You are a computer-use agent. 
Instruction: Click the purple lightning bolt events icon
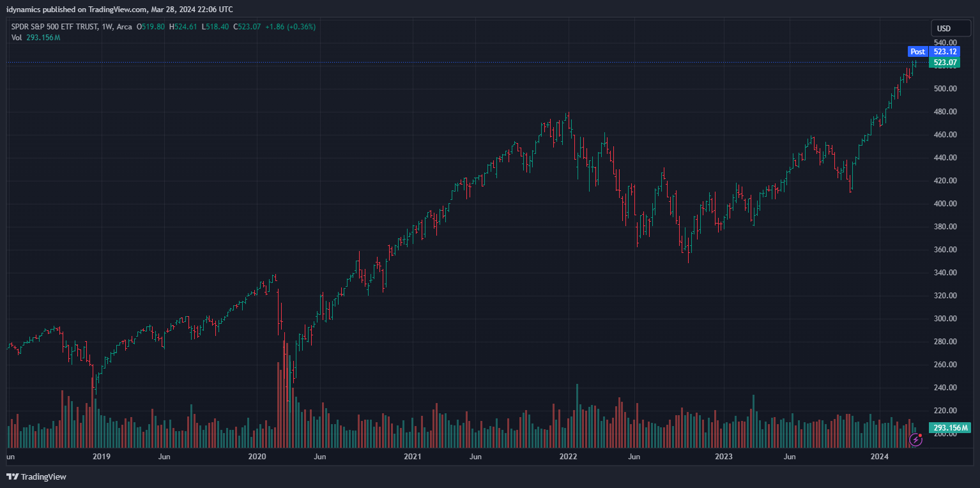coord(916,439)
